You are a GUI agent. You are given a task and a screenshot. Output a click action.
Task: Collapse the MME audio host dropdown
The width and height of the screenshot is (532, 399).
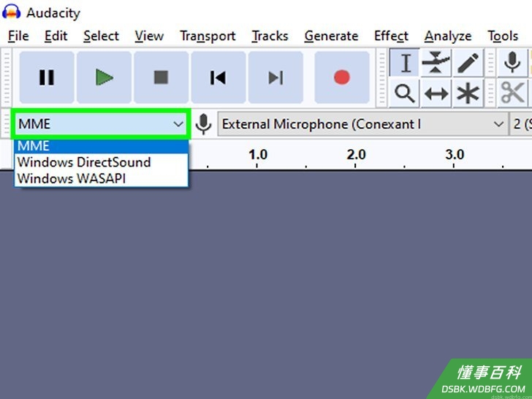101,123
